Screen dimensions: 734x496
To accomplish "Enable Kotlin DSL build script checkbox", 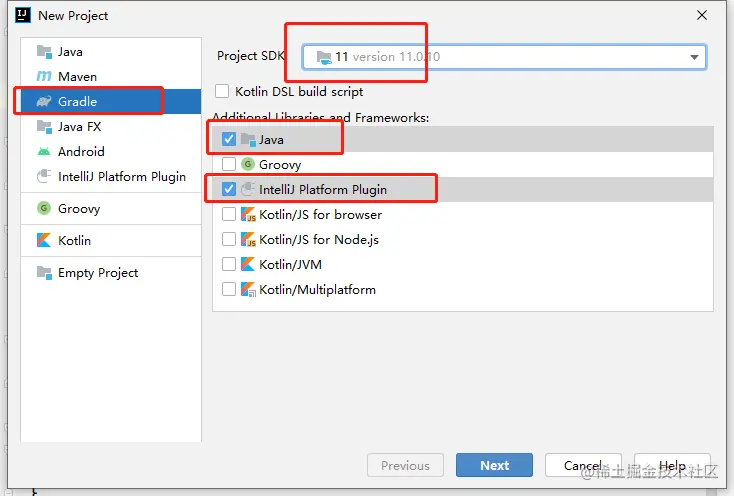I will (222, 91).
